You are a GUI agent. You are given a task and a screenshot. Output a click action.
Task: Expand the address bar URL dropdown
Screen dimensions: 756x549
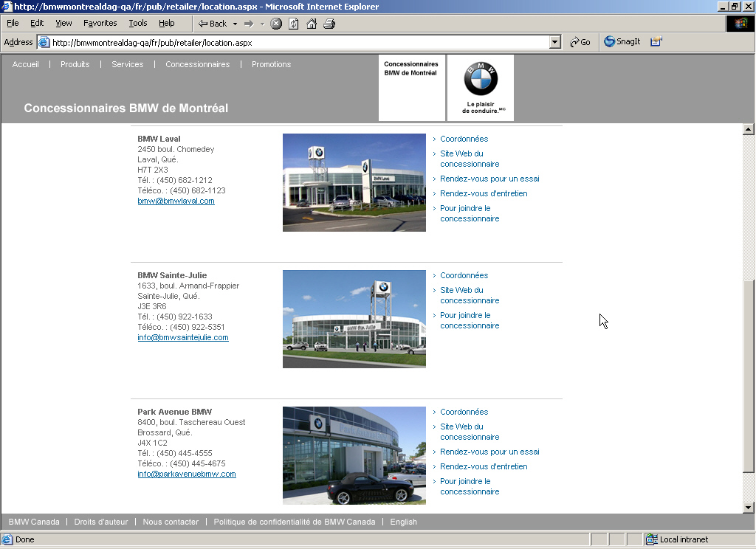click(x=555, y=42)
